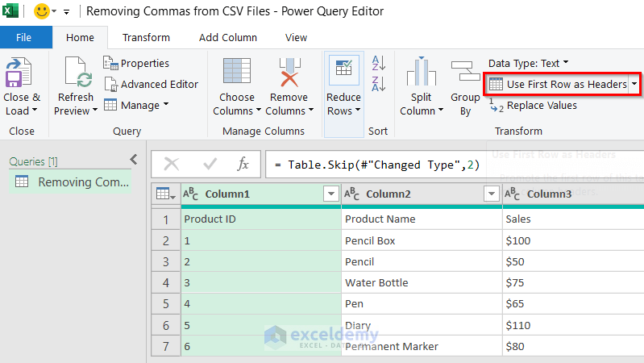Switch to the Transform tab
Viewport: 644px width, 363px height.
[x=146, y=37]
